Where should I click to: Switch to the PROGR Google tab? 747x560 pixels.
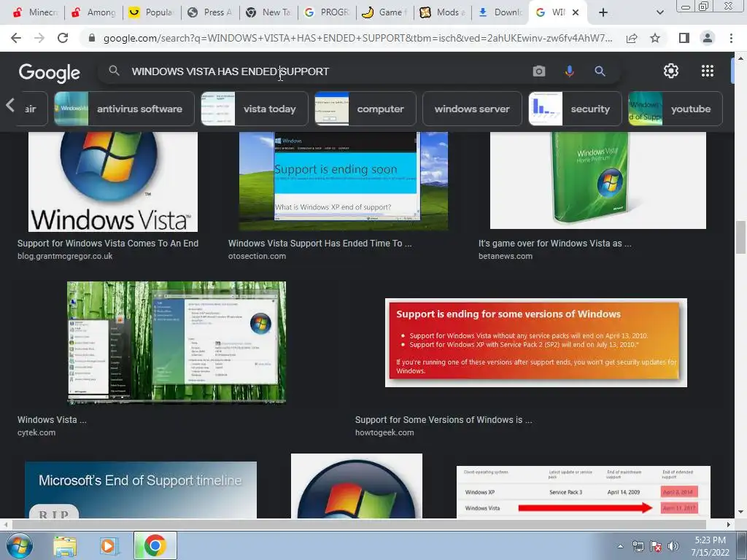pyautogui.click(x=326, y=12)
